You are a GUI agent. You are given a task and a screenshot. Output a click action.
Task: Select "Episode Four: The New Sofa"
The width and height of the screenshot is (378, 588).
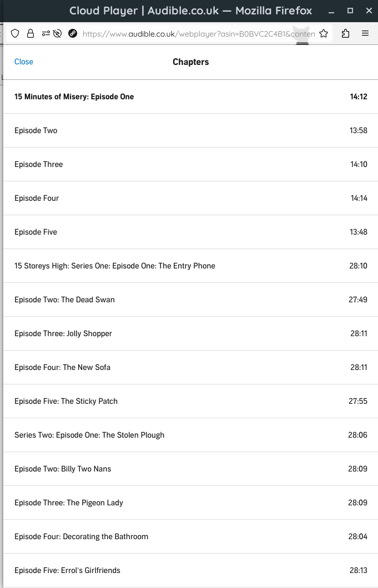pos(189,367)
